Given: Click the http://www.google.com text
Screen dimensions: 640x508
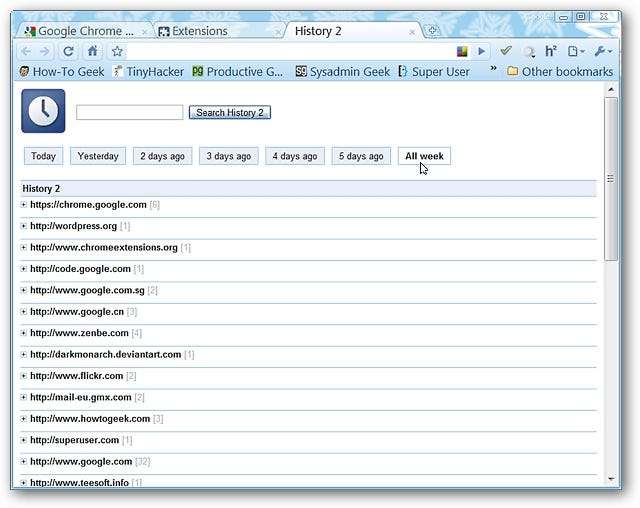Looking at the screenshot, I should pyautogui.click(x=81, y=461).
